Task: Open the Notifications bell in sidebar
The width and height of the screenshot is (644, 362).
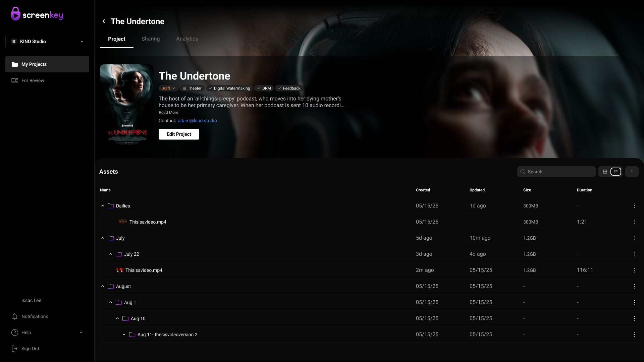Action: coord(15,316)
